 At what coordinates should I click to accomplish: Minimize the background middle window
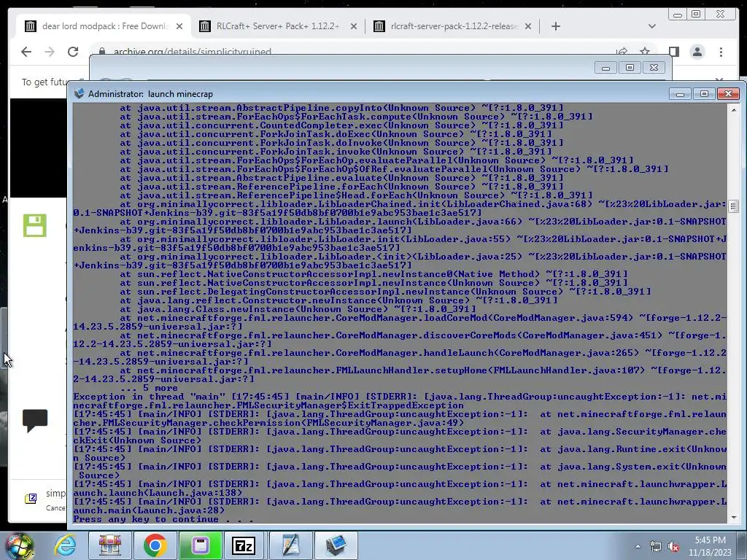(x=605, y=68)
